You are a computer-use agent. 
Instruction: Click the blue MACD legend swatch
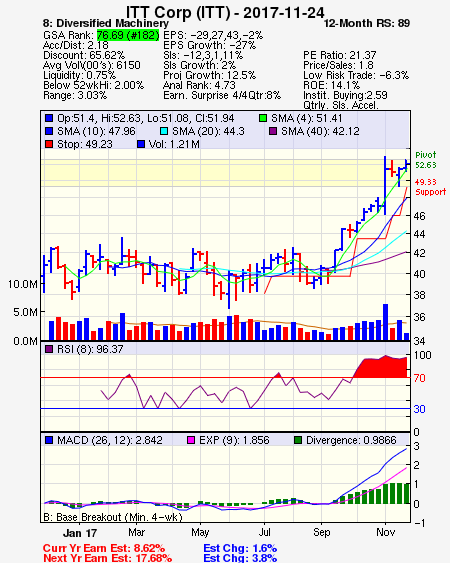(x=49, y=440)
